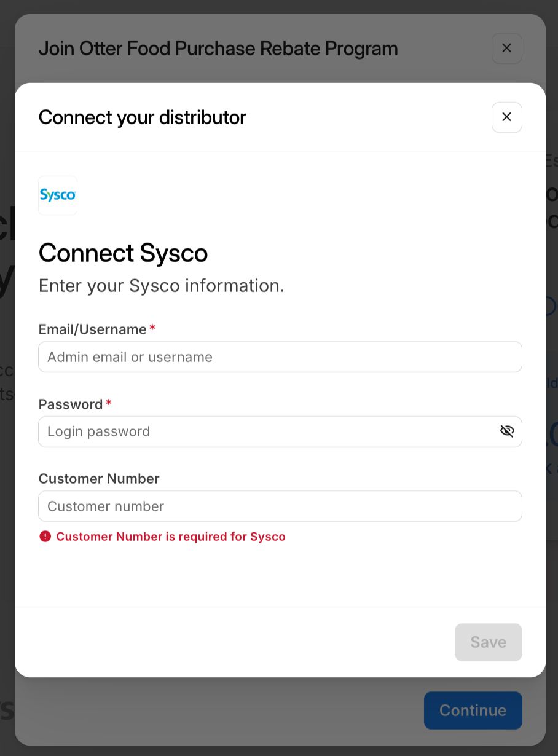558x756 pixels.
Task: Click the Join Otter Food Purchase Rebate Program title
Action: (x=218, y=49)
